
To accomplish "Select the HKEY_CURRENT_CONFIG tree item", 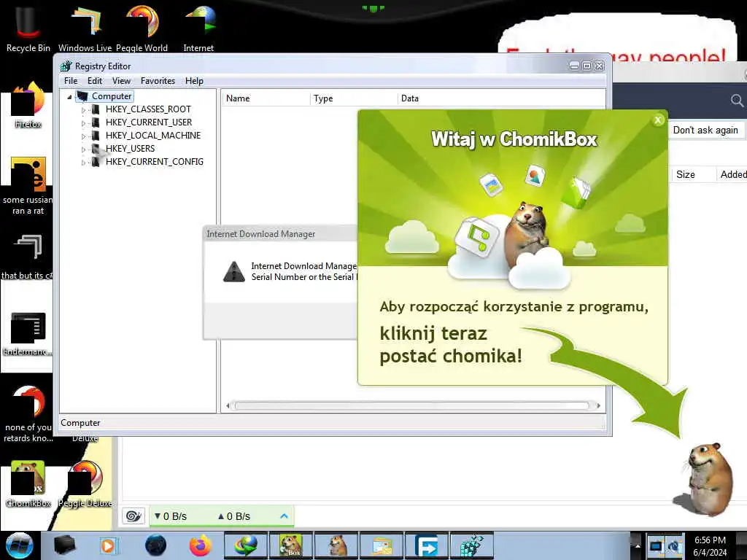I will coord(155,161).
